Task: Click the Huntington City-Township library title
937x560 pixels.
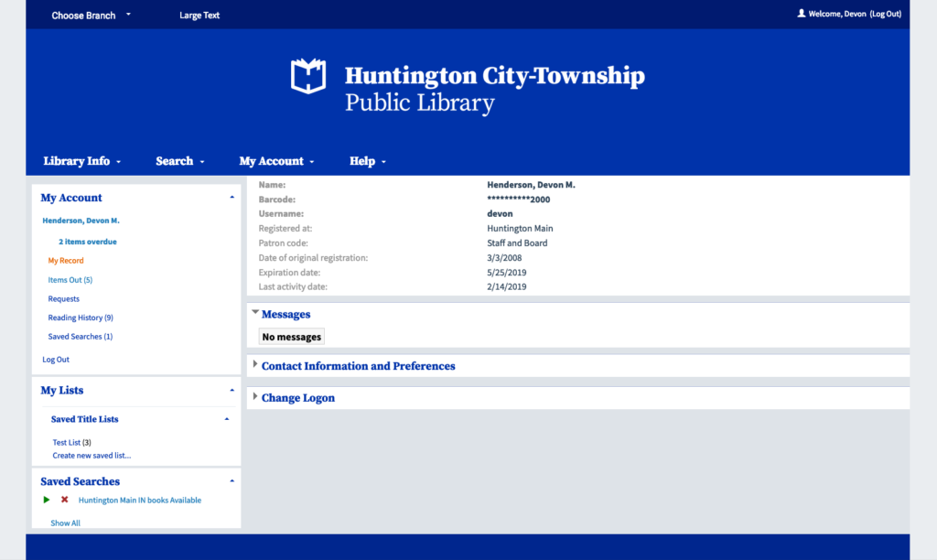Action: [x=495, y=76]
